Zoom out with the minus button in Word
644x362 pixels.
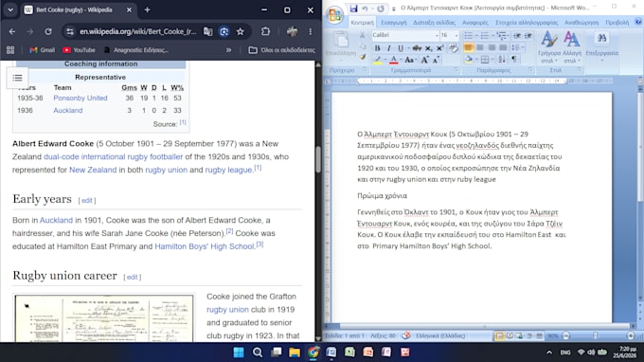point(566,335)
